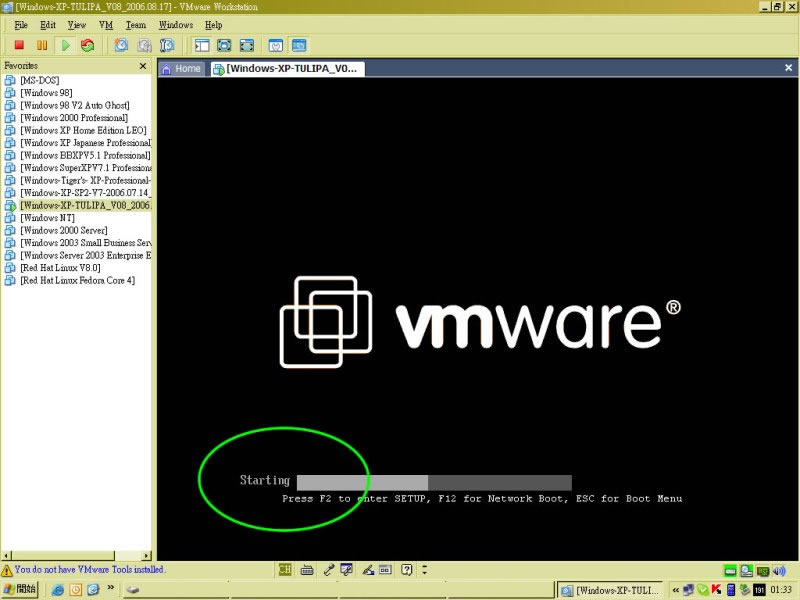This screenshot has width=800, height=600.
Task: Open the Windows Start button
Action: pos(20,589)
